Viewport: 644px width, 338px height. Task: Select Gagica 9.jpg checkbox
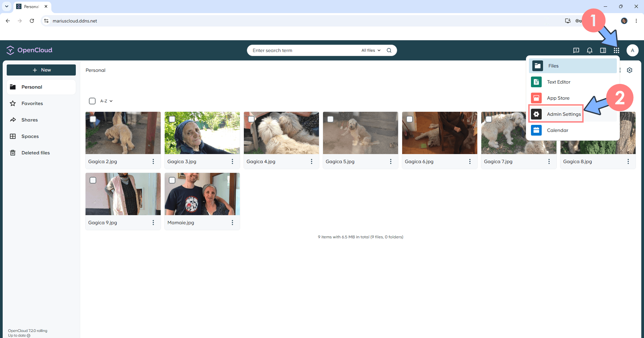tap(93, 180)
